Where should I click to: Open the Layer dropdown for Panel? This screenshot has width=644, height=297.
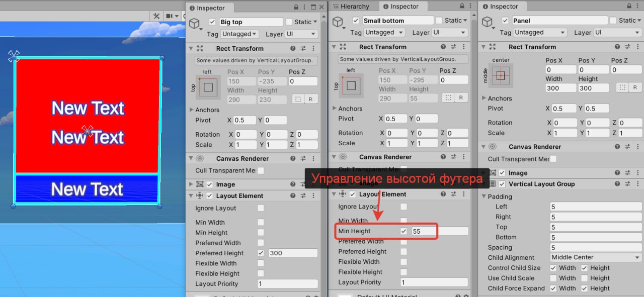click(618, 33)
